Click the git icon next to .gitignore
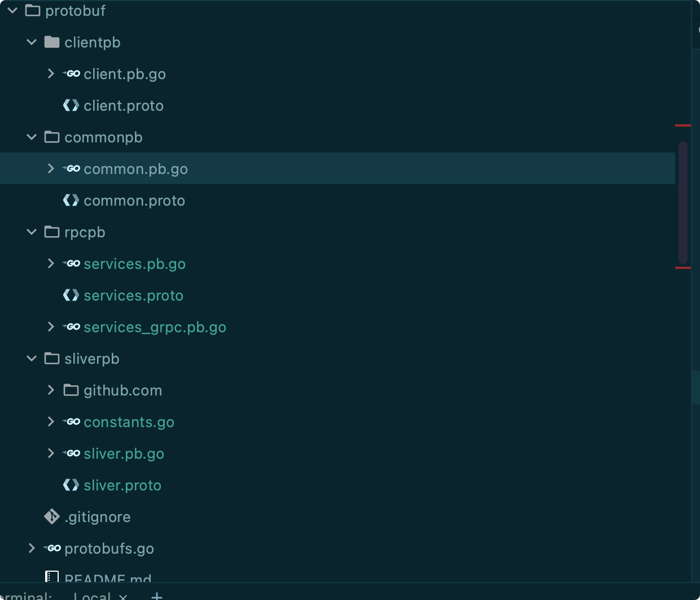 click(x=51, y=516)
